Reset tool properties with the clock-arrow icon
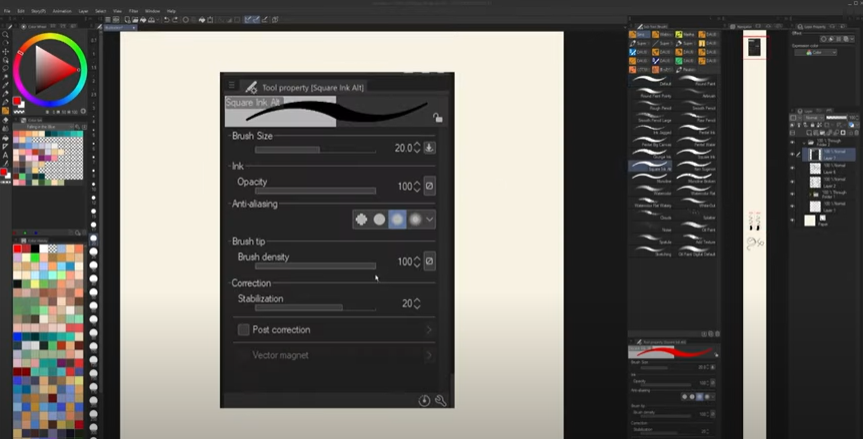Viewport: 863px width, 439px height. (x=424, y=400)
